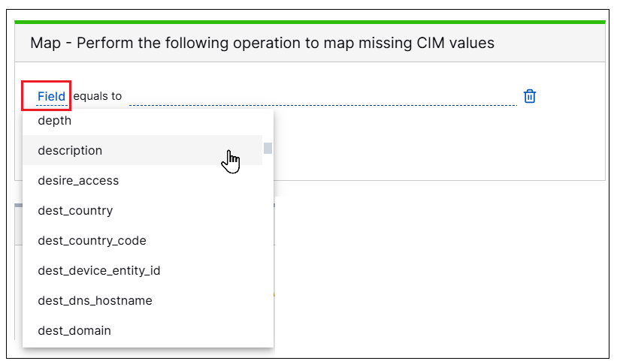Image resolution: width=617 pixels, height=364 pixels.
Task: Click the scrollbar track above the thumb
Action: coord(268,127)
